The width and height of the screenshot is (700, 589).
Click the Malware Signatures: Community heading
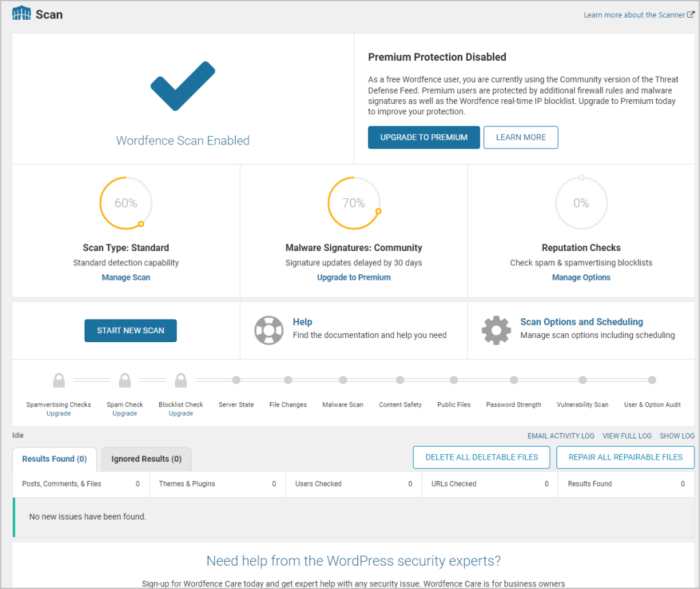pos(353,248)
